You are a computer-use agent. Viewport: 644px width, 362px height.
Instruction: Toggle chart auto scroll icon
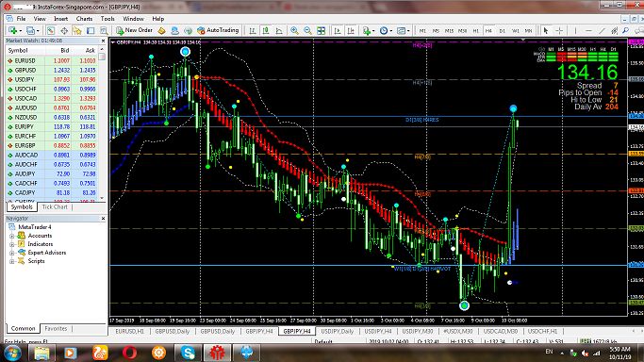[338, 30]
